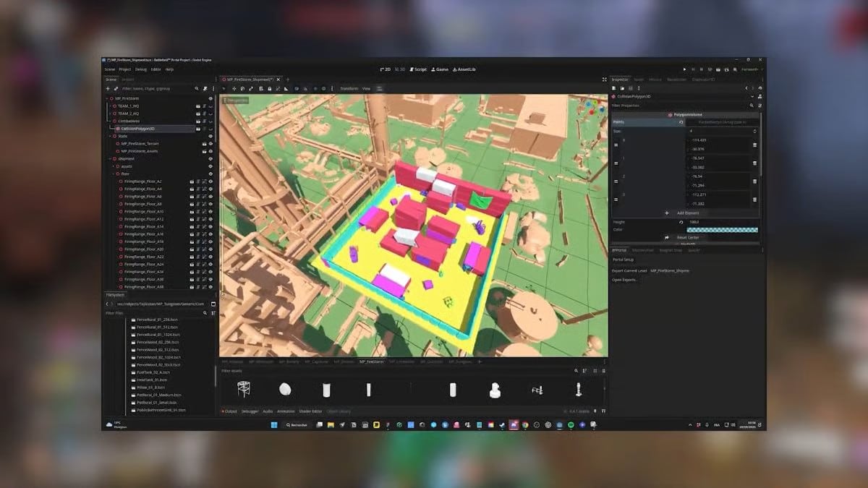The image size is (868, 488).
Task: Run the project with the play icon
Action: pyautogui.click(x=685, y=69)
